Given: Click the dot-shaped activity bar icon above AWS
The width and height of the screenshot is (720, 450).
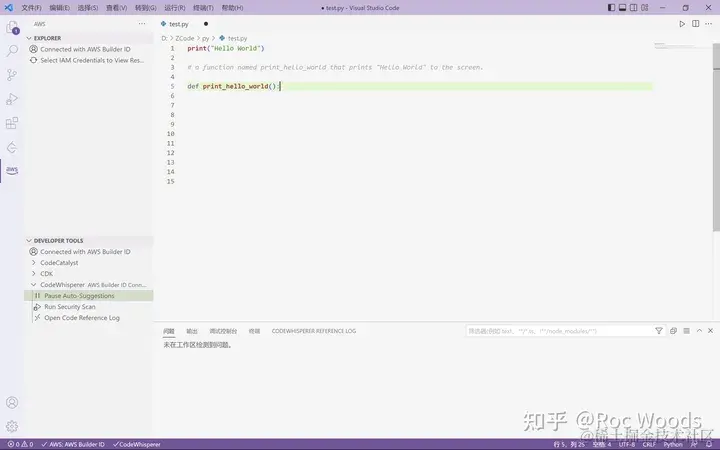Looking at the screenshot, I should coord(12,147).
